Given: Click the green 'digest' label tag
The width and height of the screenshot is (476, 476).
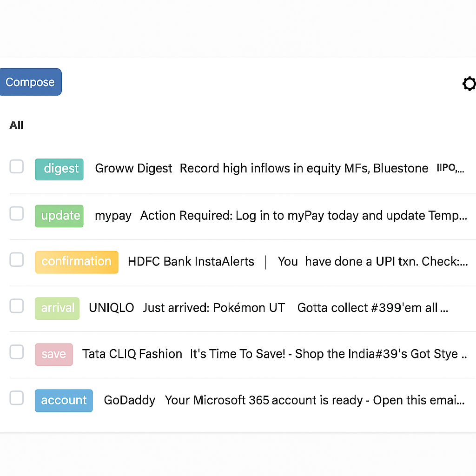Looking at the screenshot, I should click(59, 169).
